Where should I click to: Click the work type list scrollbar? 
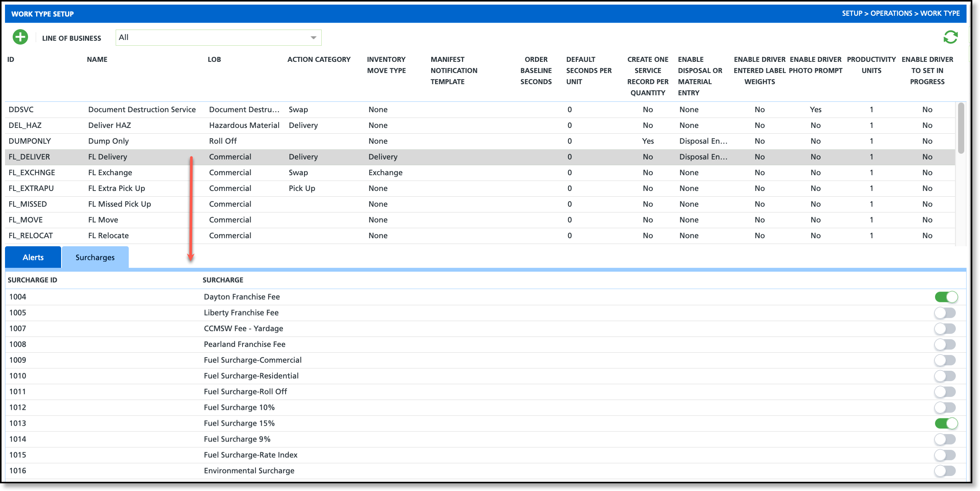(961, 128)
